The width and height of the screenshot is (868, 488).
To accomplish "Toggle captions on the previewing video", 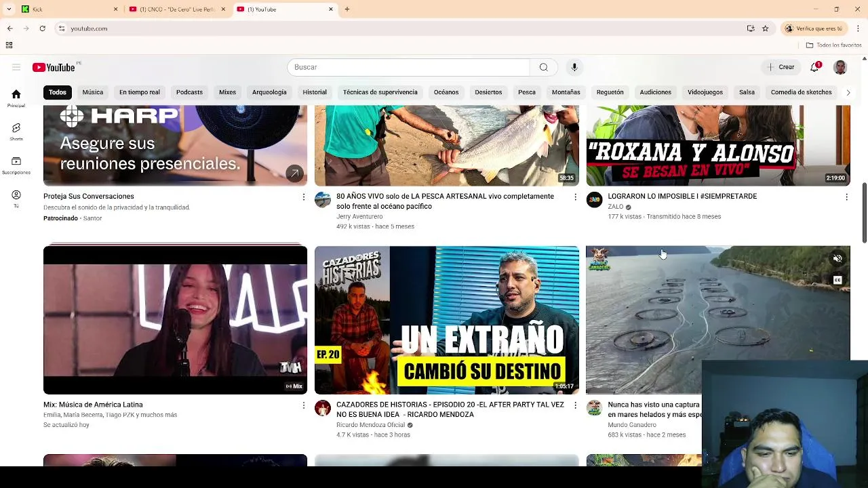I will point(837,280).
